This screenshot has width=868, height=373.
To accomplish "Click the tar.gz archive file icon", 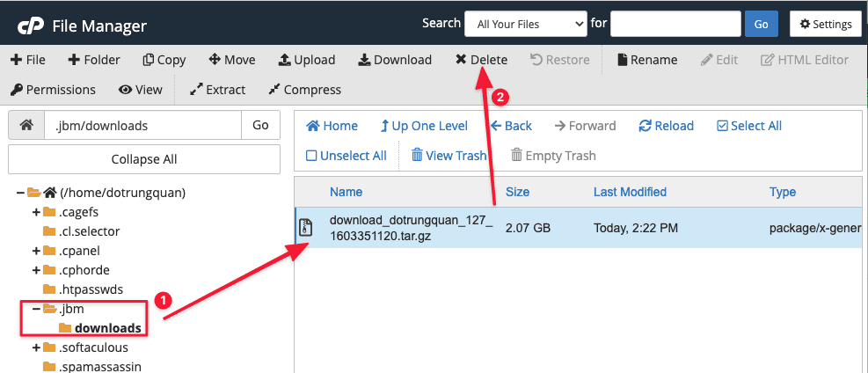I will tap(305, 228).
